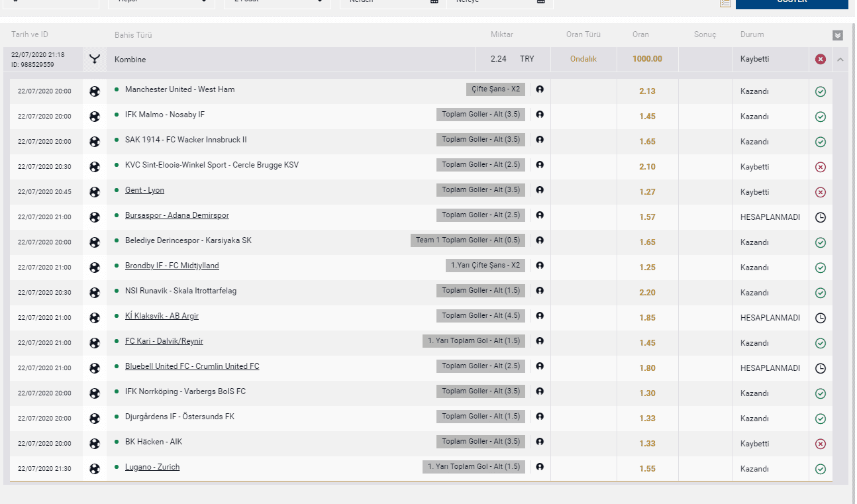
Task: Click soccer ball icon for BK Häcken - AIK
Action: coord(95,444)
